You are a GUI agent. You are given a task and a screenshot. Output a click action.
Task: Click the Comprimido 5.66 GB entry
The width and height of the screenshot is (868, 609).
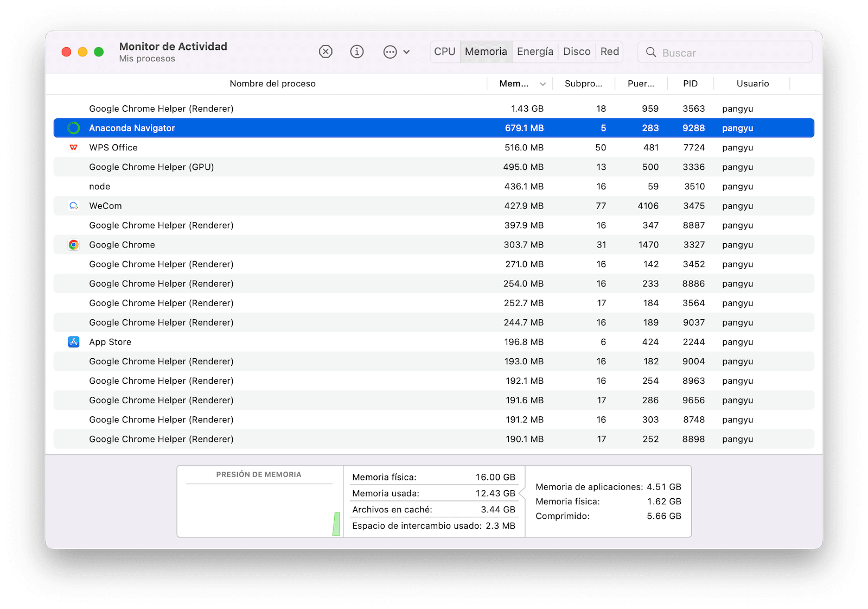tap(608, 516)
